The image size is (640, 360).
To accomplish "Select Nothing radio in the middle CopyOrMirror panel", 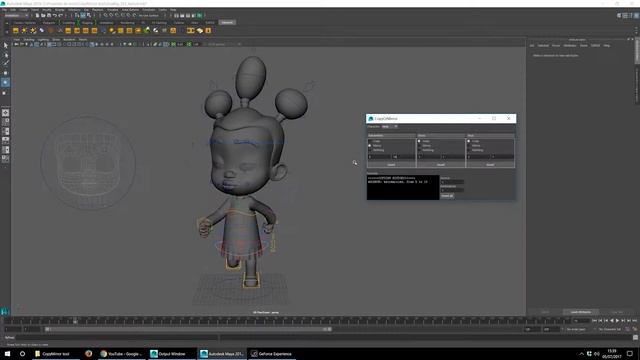I will (420, 150).
